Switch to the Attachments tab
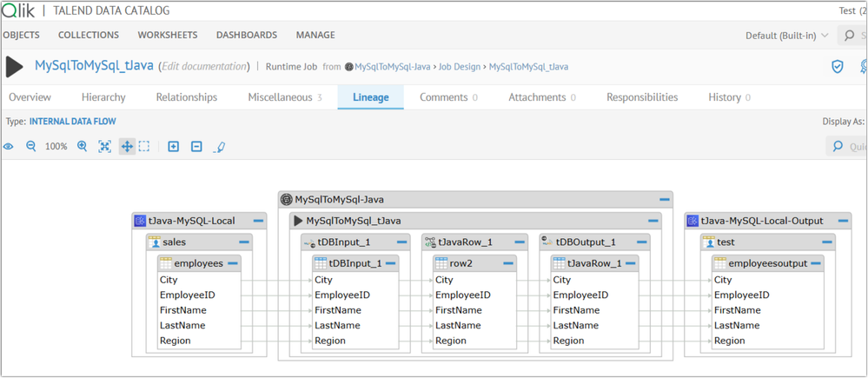Screen dimensions: 868x378 tap(542, 97)
